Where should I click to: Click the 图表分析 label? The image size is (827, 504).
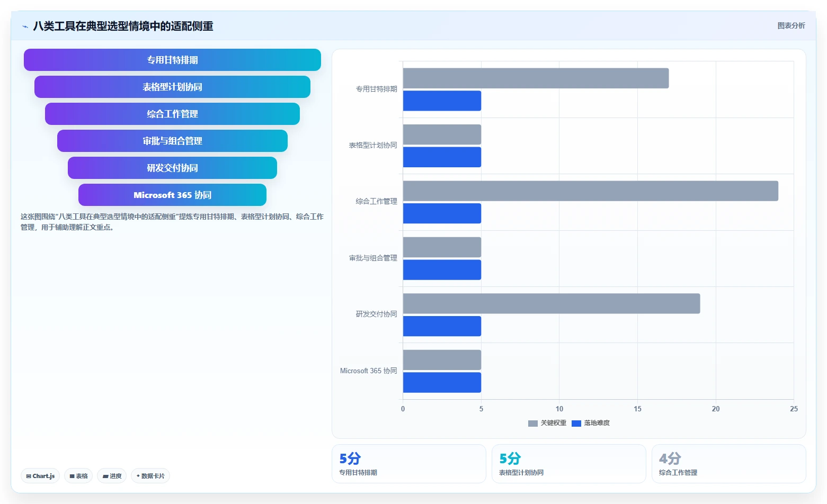coord(791,25)
